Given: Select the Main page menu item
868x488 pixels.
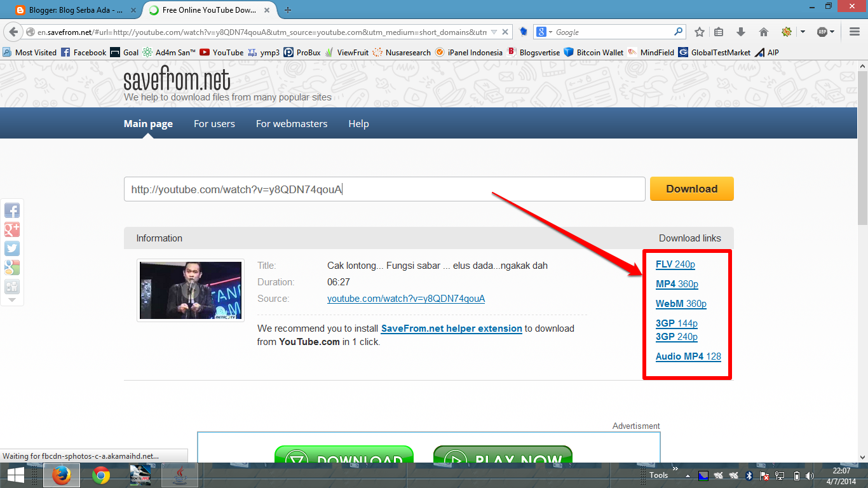Looking at the screenshot, I should click(148, 124).
